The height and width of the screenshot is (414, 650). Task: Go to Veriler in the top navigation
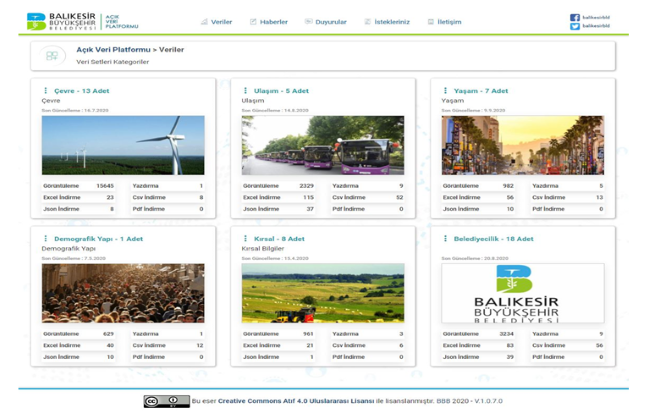tap(216, 22)
